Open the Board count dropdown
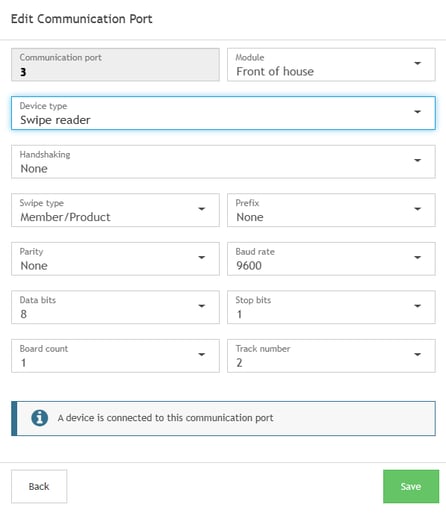 (x=115, y=356)
